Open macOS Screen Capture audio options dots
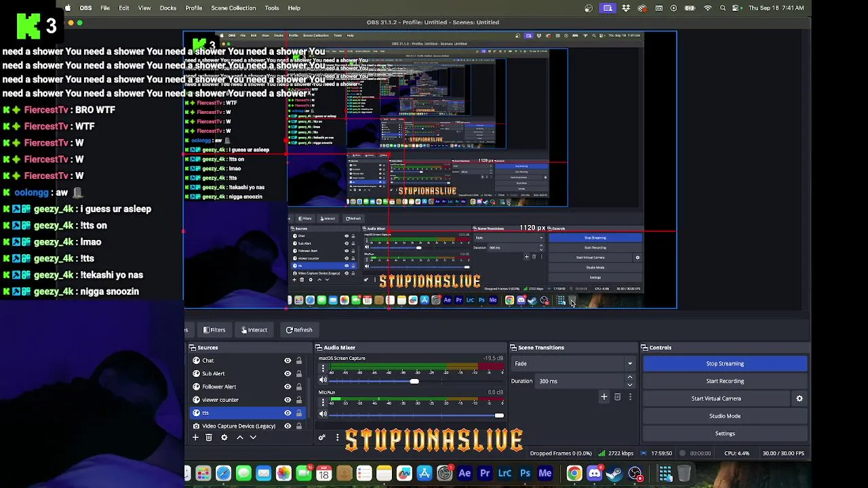The height and width of the screenshot is (488, 868). click(323, 368)
